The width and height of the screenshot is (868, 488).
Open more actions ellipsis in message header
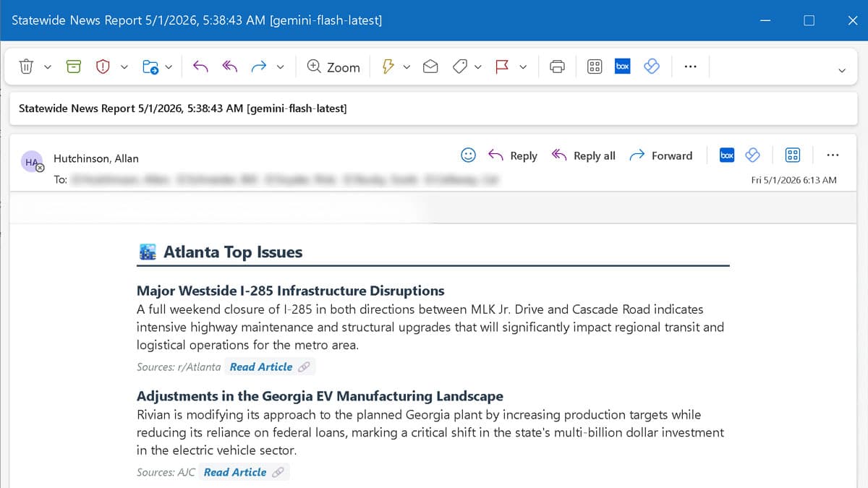[x=833, y=155]
